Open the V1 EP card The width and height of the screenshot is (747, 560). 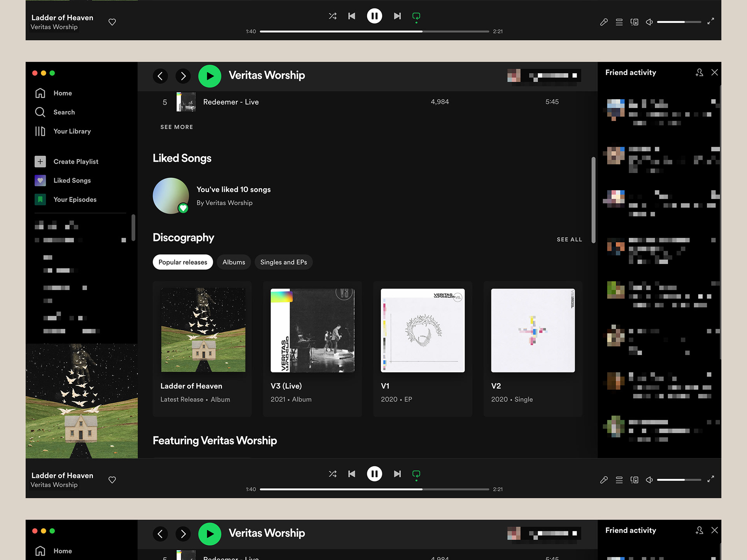coord(423,349)
